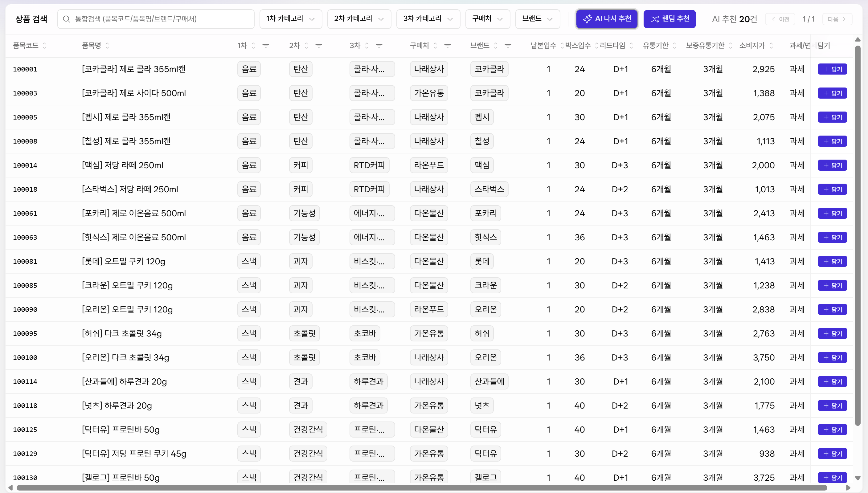Open the 구매처 column filter icon
Viewport: 868px width, 493px height.
tap(448, 45)
